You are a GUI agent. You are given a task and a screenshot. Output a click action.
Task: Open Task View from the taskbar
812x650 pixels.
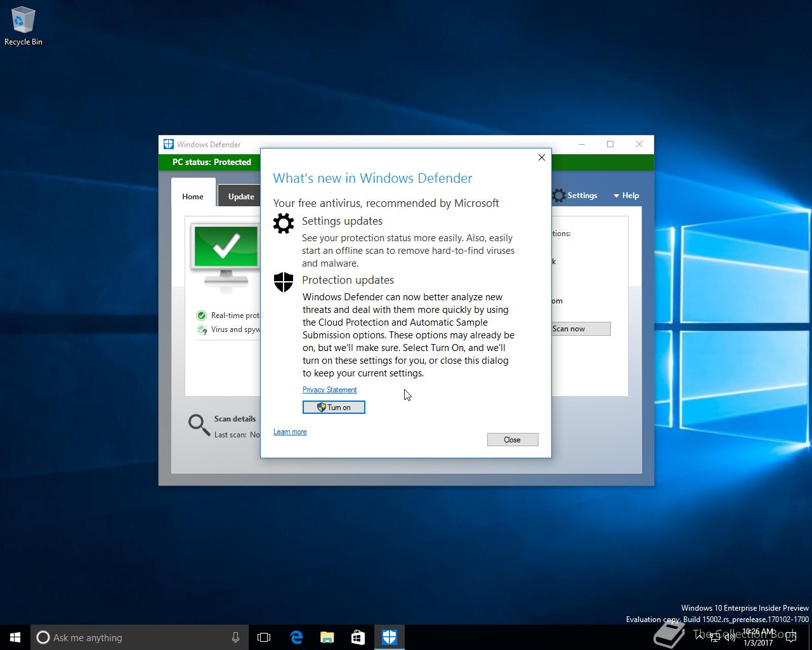(x=264, y=637)
